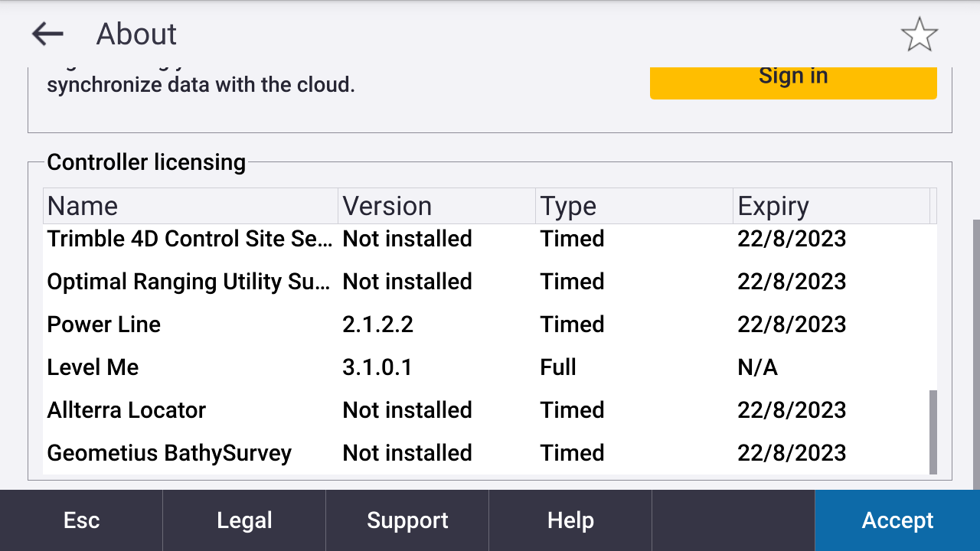Click 'synchronize data with the cloud' text
Viewport: 980px width, 551px height.
click(x=201, y=84)
